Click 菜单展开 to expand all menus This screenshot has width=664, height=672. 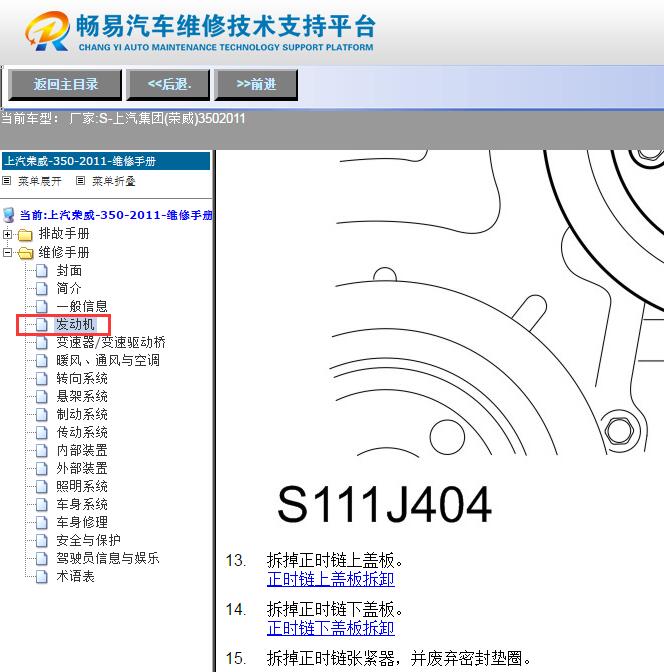tap(39, 181)
